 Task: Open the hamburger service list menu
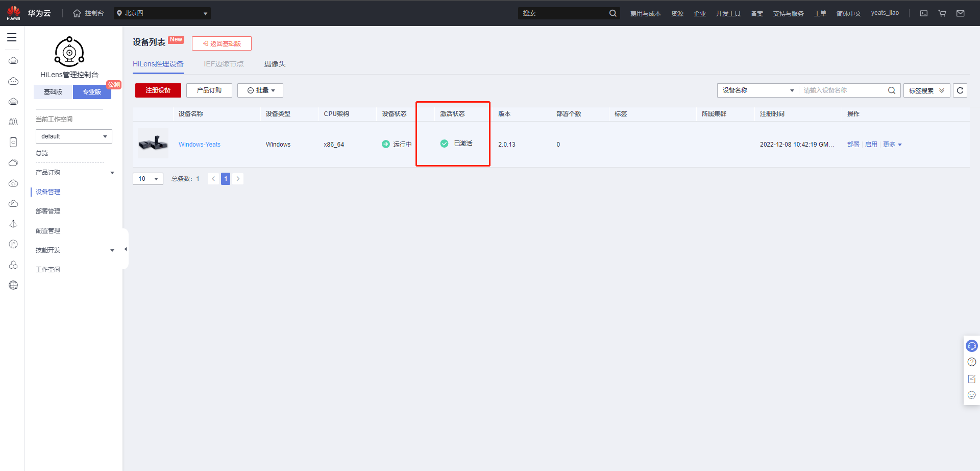tap(12, 37)
